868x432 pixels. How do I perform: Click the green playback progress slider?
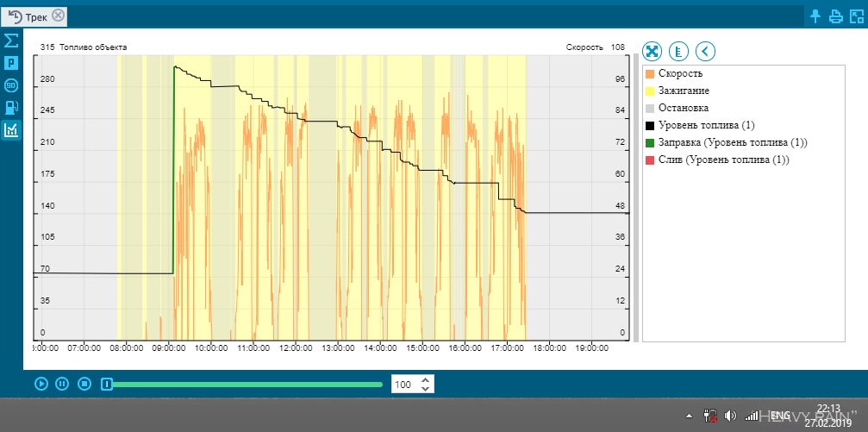pyautogui.click(x=246, y=385)
